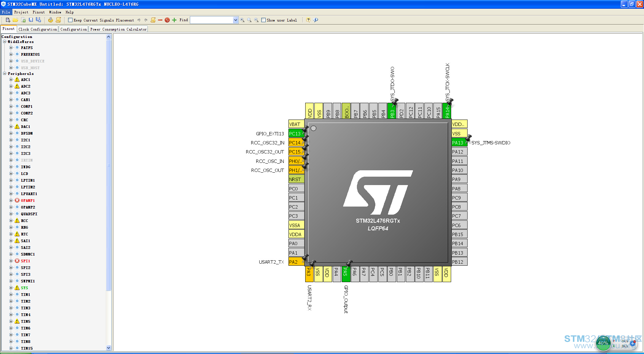Click the red no-entry toolbar icon
The height and width of the screenshot is (354, 644).
click(167, 20)
